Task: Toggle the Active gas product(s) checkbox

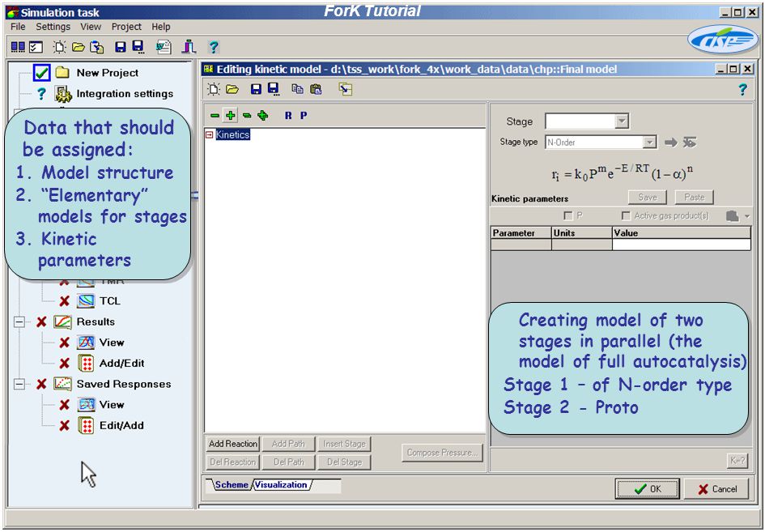Action: (626, 215)
